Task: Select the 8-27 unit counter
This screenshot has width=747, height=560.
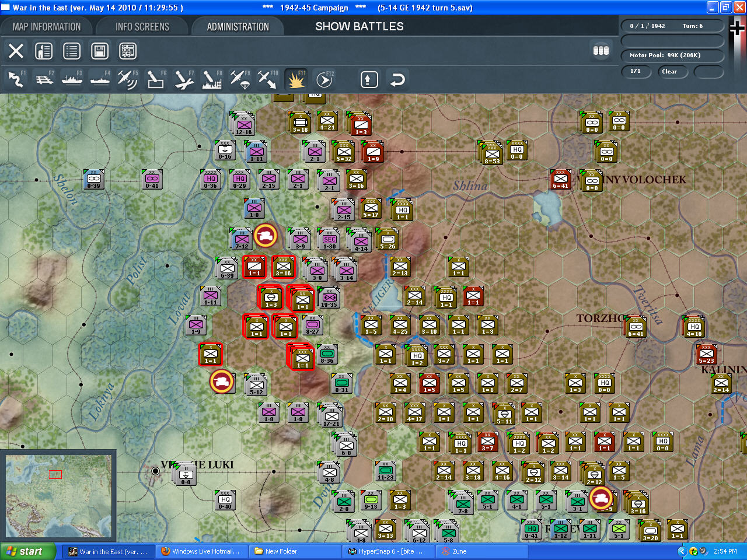Action: click(313, 326)
